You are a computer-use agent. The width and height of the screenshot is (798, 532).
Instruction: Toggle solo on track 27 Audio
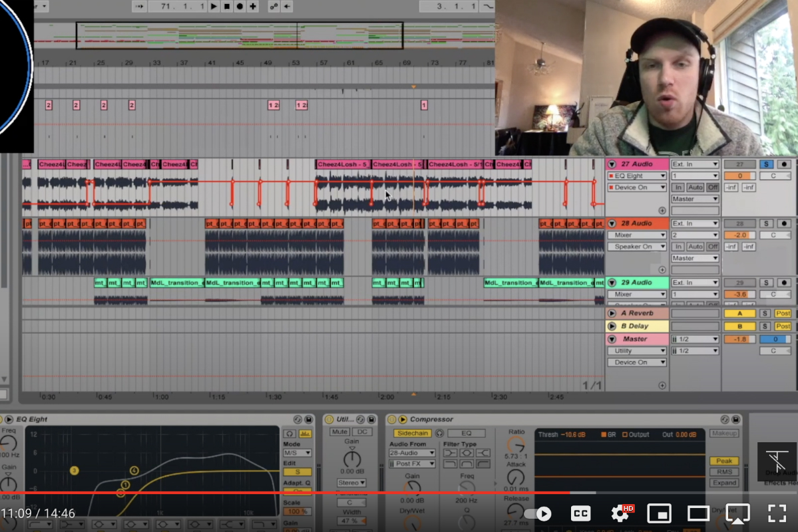[766, 164]
